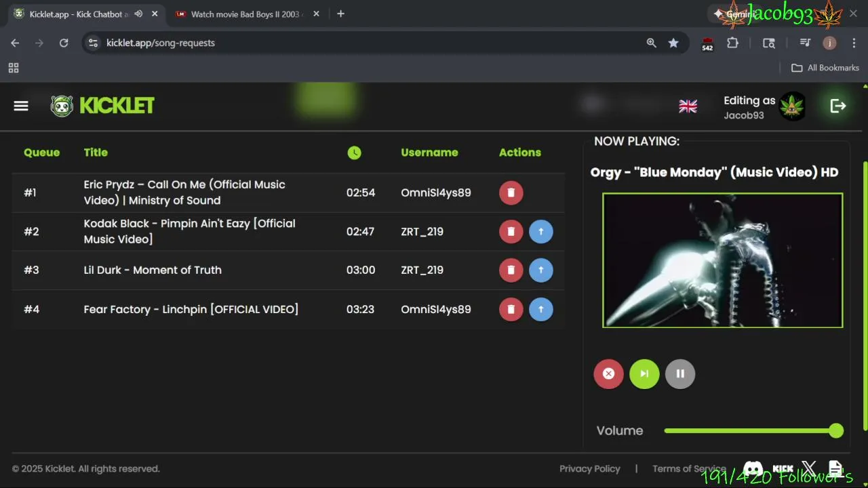
Task: Switch to the Bad Boys II movie tab
Action: pyautogui.click(x=246, y=14)
